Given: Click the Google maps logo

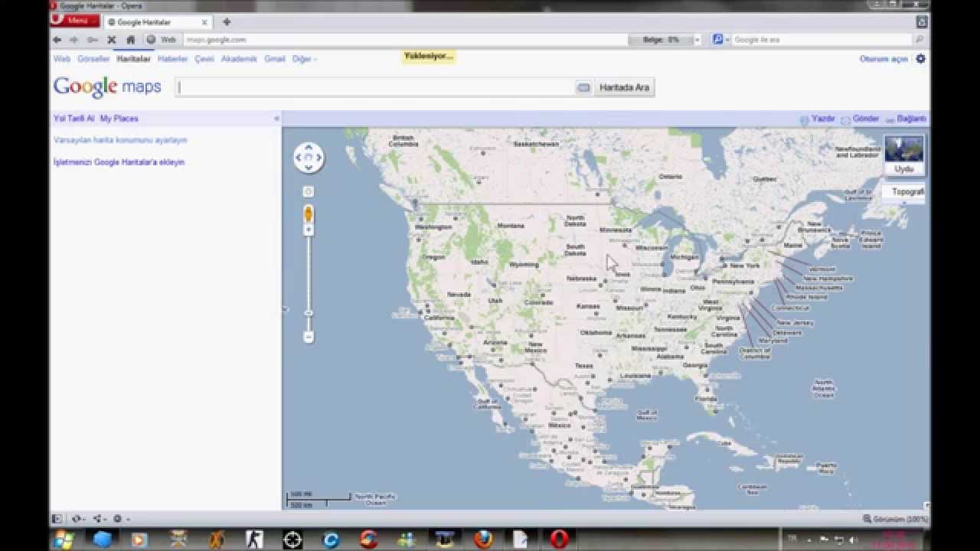Looking at the screenshot, I should 107,87.
